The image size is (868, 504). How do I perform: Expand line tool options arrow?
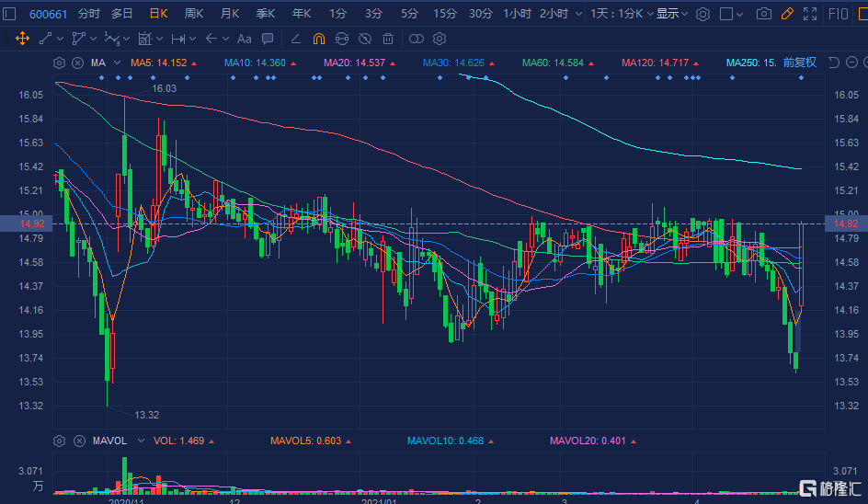point(61,39)
